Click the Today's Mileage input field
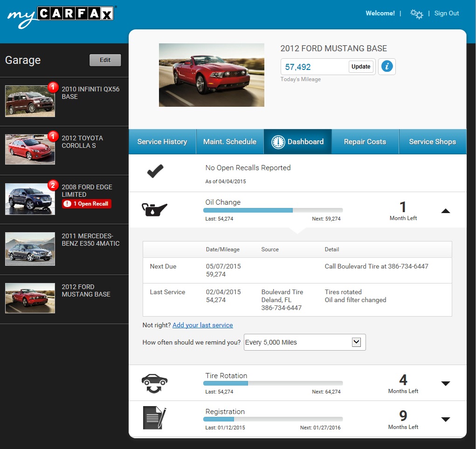 [315, 67]
